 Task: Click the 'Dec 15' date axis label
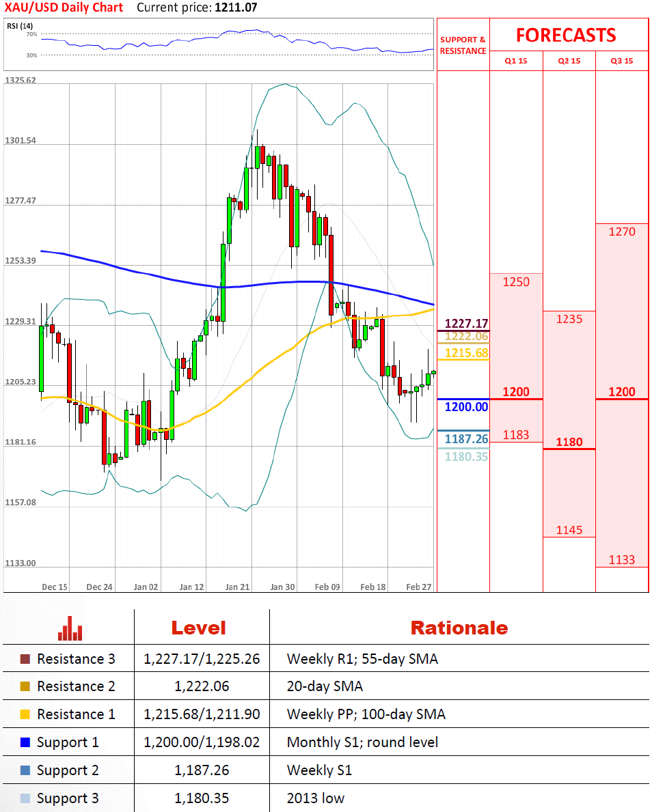[x=55, y=587]
